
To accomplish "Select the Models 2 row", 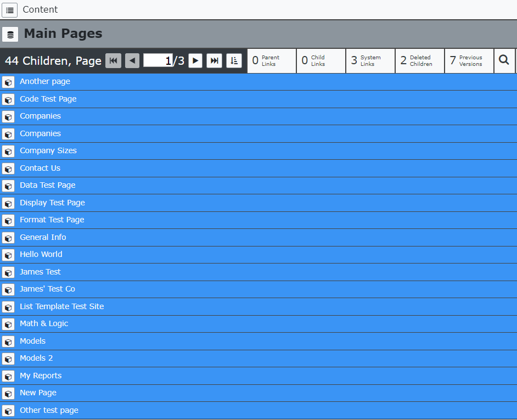I will (x=258, y=359).
